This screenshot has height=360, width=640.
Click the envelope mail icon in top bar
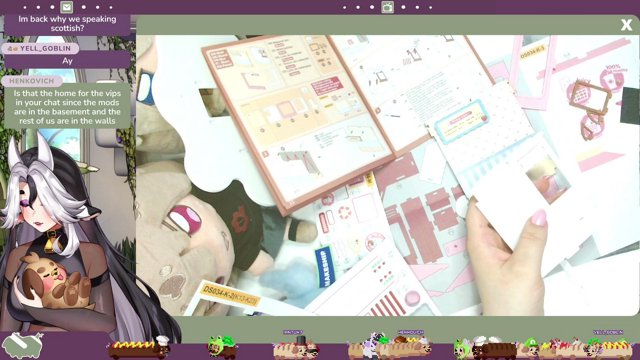pyautogui.click(x=67, y=7)
